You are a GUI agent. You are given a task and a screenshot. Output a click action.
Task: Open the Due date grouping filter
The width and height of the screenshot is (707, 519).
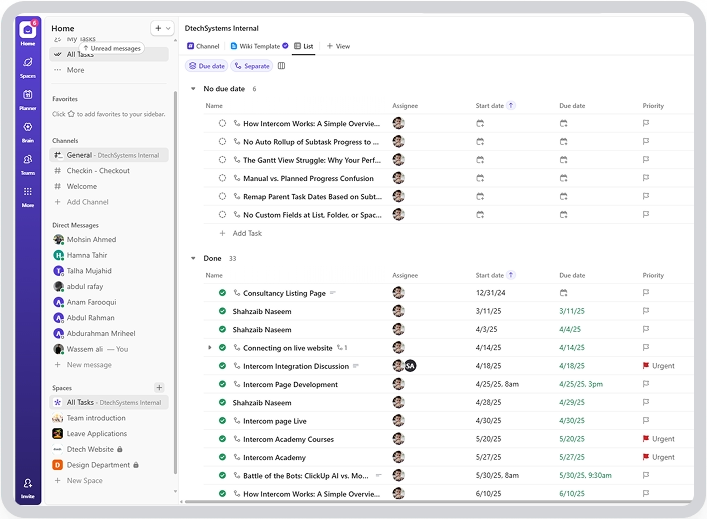tap(207, 66)
